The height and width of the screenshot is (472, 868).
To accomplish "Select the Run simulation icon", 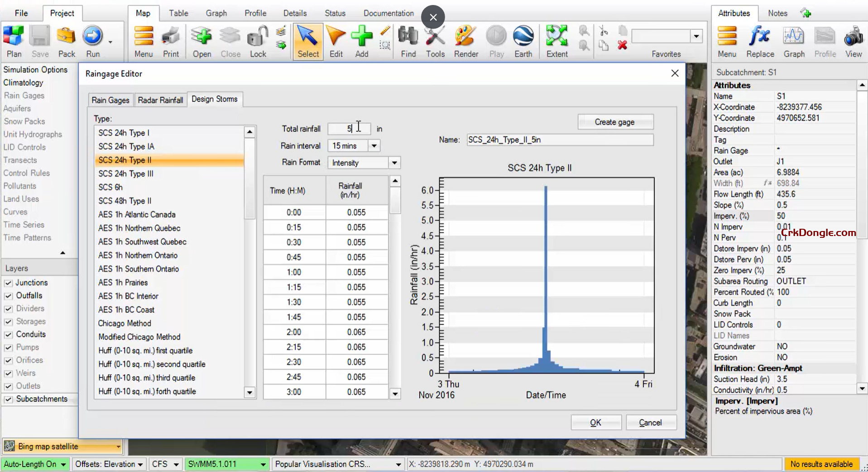I will 92,41.
